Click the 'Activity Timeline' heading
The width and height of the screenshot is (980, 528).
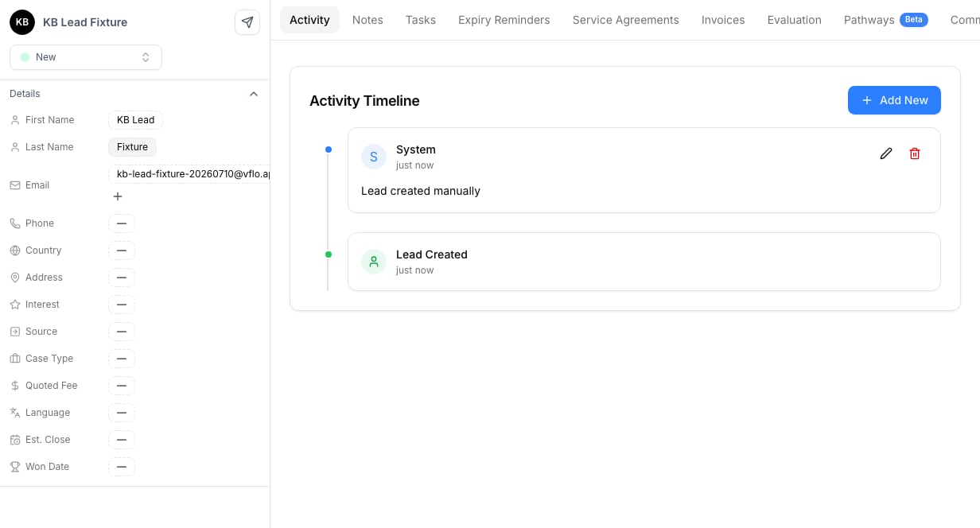[x=364, y=101]
